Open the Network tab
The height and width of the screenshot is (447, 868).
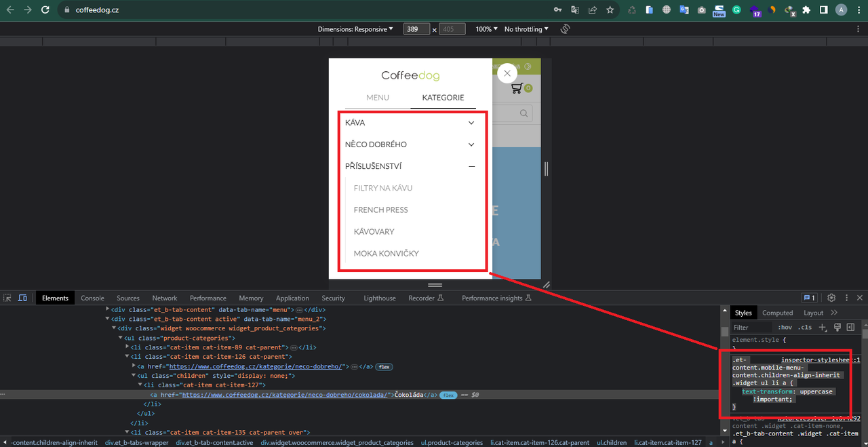(x=165, y=298)
